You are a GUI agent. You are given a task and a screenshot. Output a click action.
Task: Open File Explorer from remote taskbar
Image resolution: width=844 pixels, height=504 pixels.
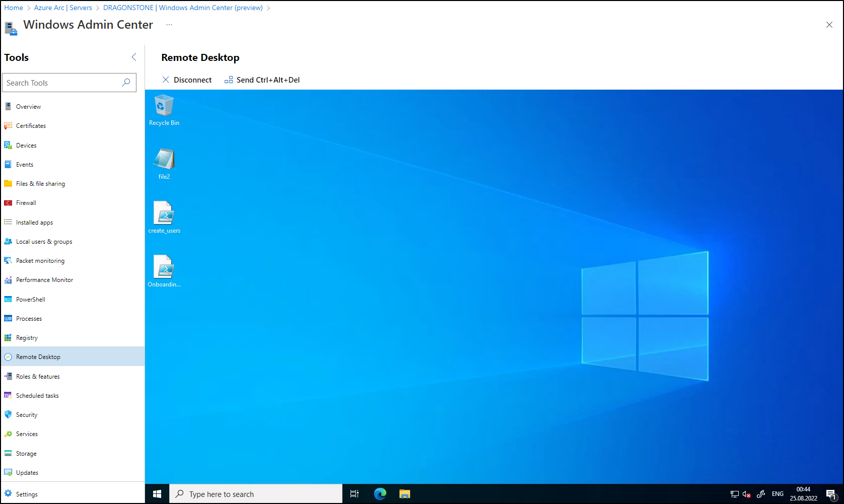[404, 494]
